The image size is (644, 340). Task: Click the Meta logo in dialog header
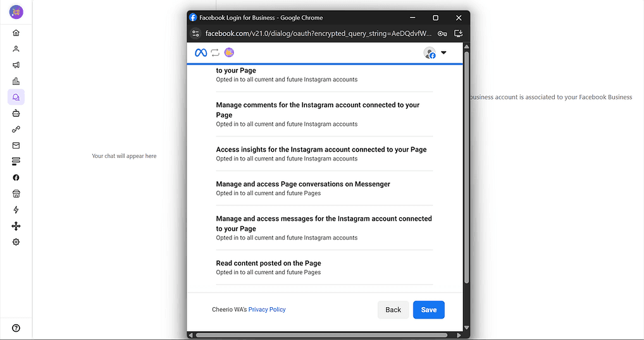click(x=201, y=52)
